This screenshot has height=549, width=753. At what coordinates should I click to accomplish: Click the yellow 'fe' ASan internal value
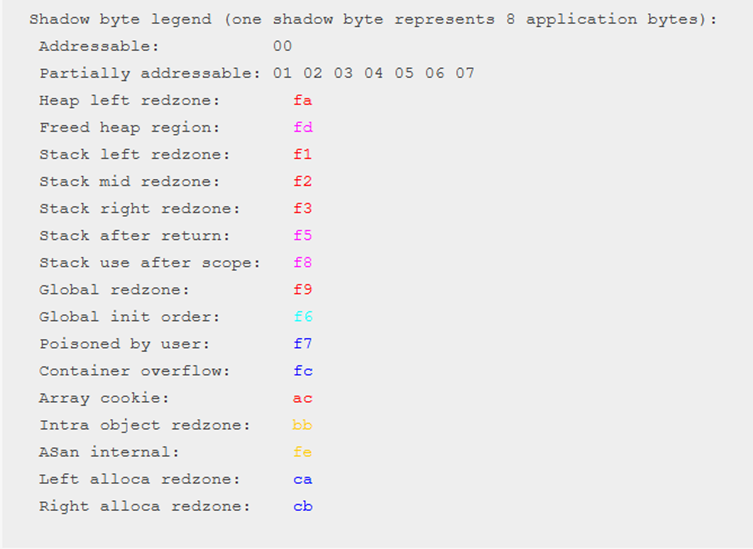[x=303, y=452]
